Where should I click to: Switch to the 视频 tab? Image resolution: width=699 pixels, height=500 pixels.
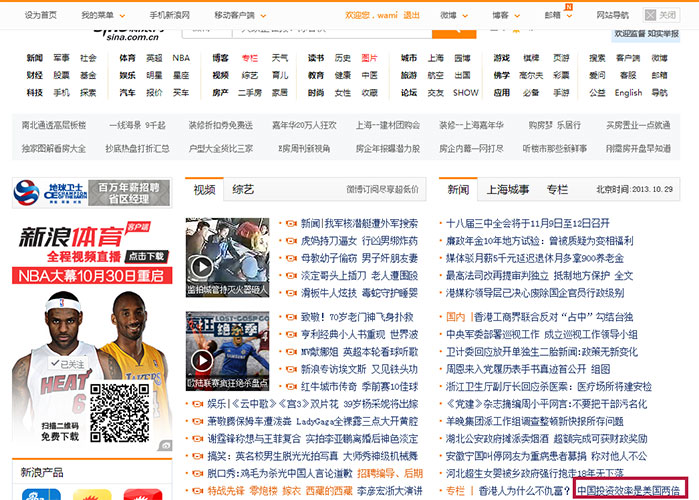click(x=204, y=190)
